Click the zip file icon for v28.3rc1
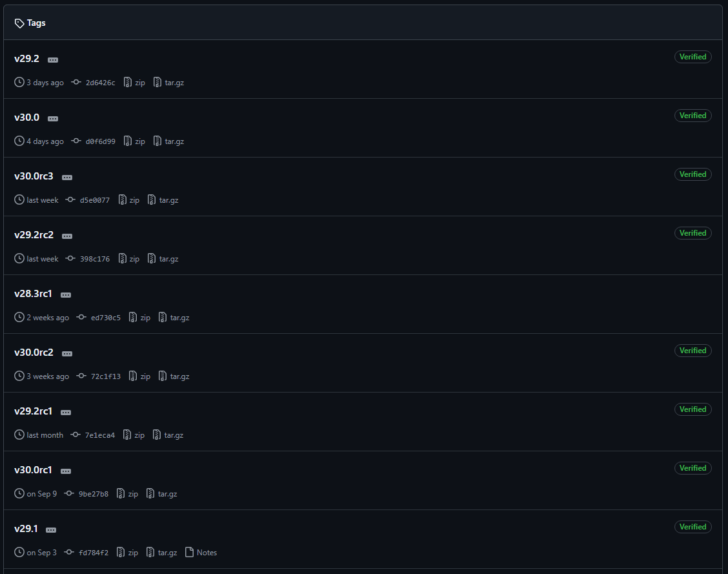The width and height of the screenshot is (728, 574). click(x=133, y=318)
